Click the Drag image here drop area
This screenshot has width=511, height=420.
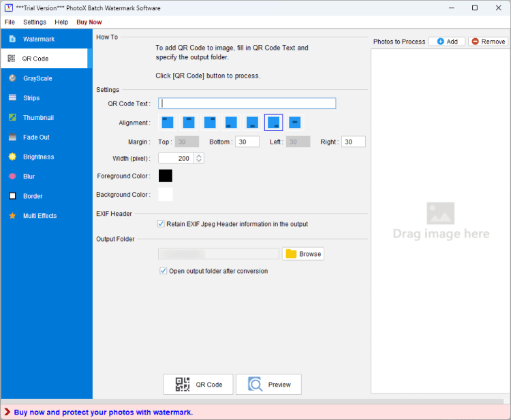[441, 221]
